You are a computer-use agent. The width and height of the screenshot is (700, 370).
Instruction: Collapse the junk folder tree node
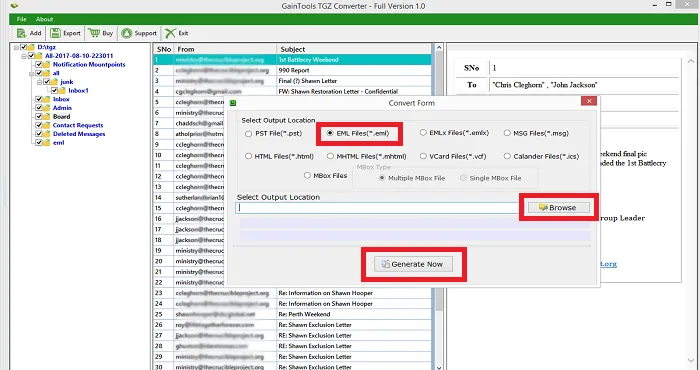tap(39, 82)
